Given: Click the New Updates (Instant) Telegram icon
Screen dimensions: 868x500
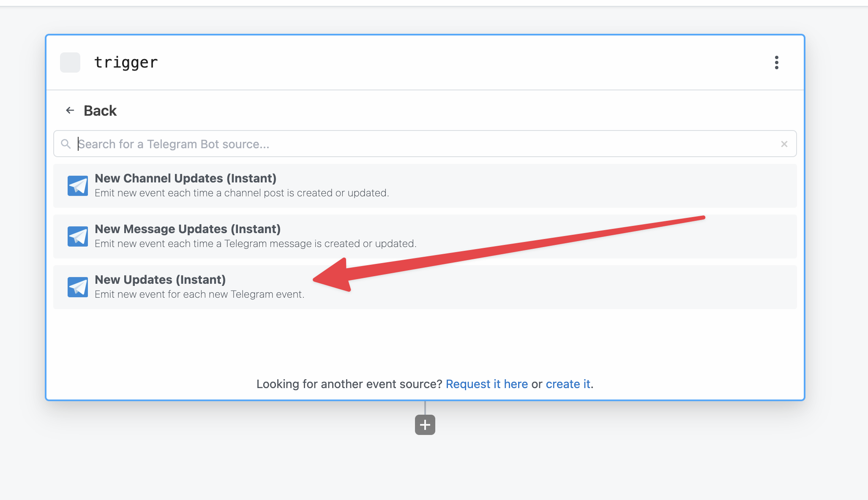Looking at the screenshot, I should (x=77, y=286).
